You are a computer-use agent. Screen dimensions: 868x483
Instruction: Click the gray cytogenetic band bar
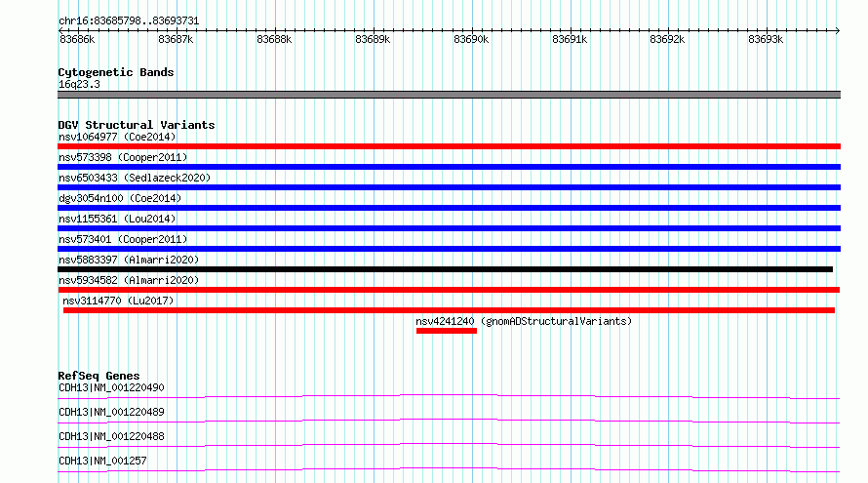click(449, 95)
